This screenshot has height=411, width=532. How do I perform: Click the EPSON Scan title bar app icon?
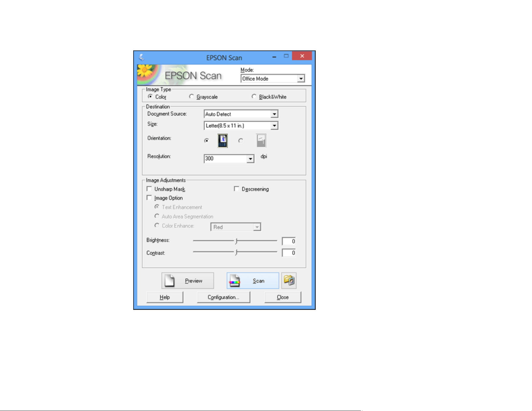tap(141, 57)
